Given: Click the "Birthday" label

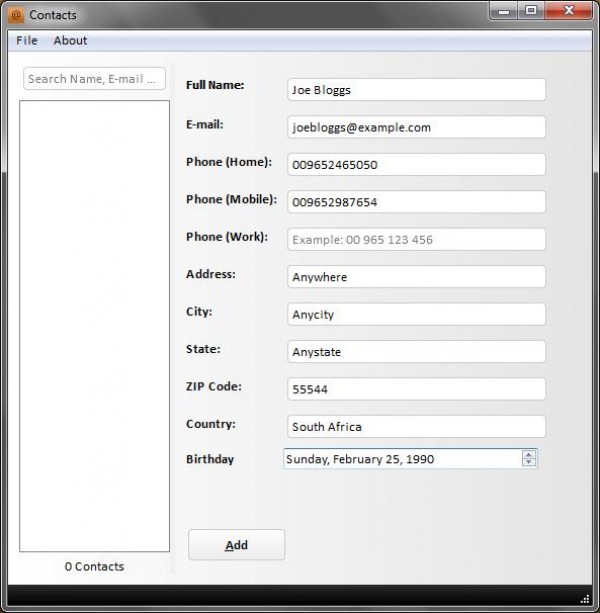Looking at the screenshot, I should pos(210,459).
